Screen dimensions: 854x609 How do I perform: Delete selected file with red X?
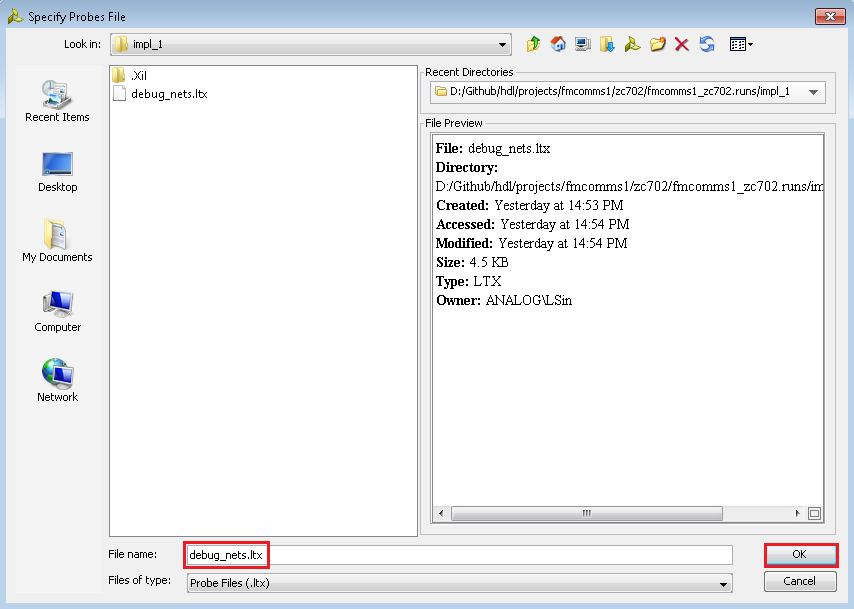681,44
